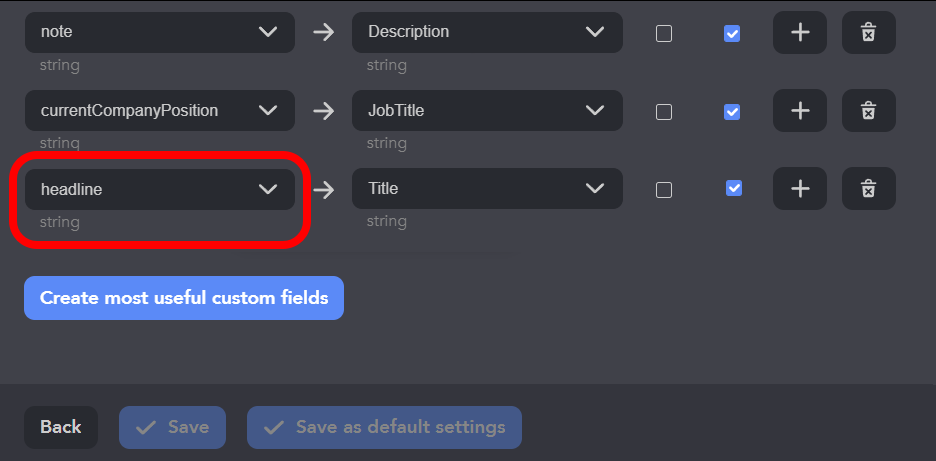Delete the currentCompanyPosition to JobTitle mapping

point(868,111)
